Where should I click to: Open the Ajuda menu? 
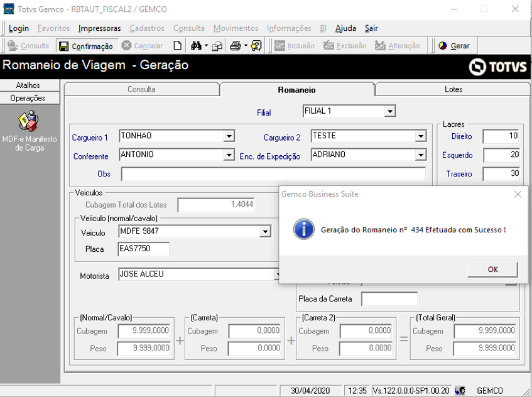click(345, 28)
